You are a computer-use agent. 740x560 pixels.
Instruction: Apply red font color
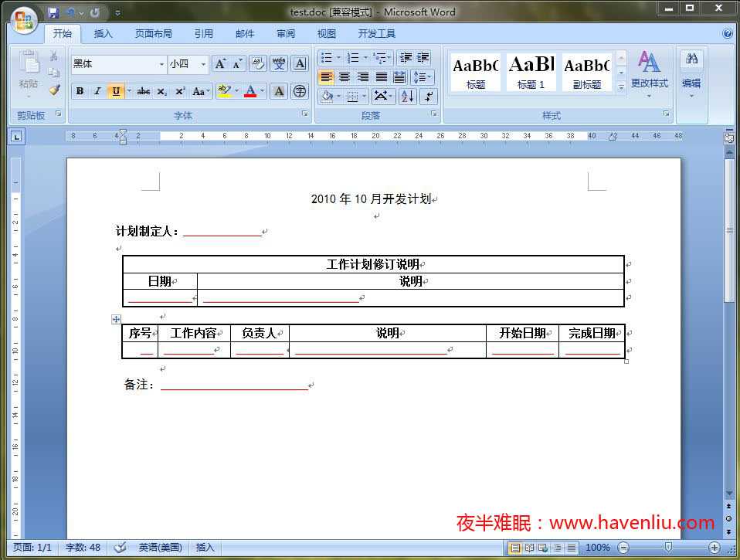[250, 91]
